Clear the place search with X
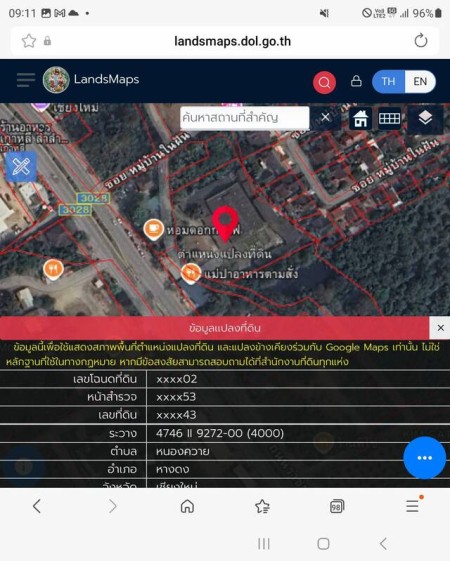Screen dimensions: 450x561 325,117
